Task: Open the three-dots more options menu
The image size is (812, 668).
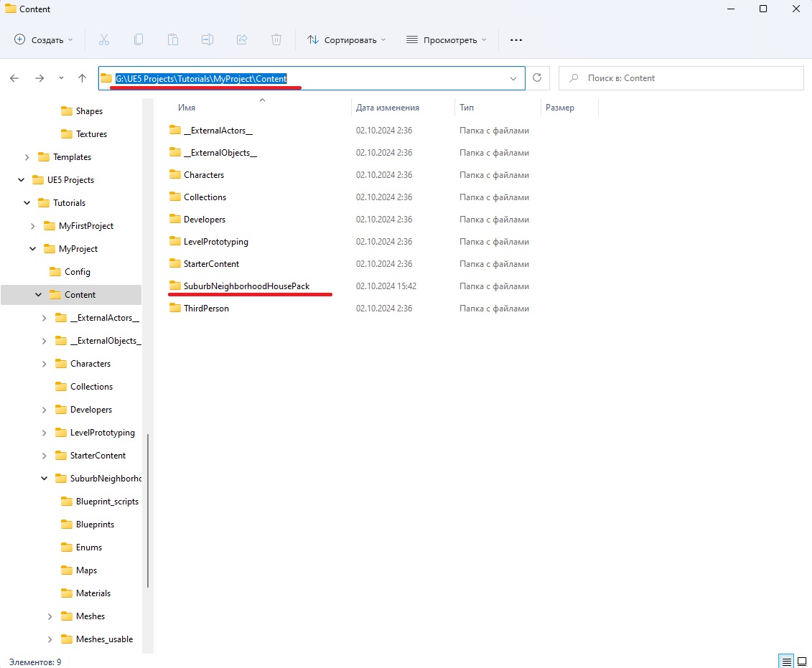Action: click(x=515, y=40)
